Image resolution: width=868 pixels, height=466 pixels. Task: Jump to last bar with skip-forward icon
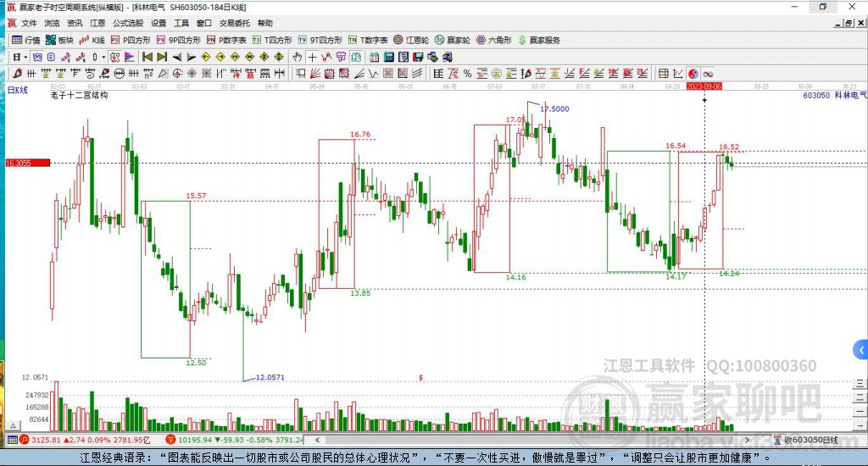(162, 57)
